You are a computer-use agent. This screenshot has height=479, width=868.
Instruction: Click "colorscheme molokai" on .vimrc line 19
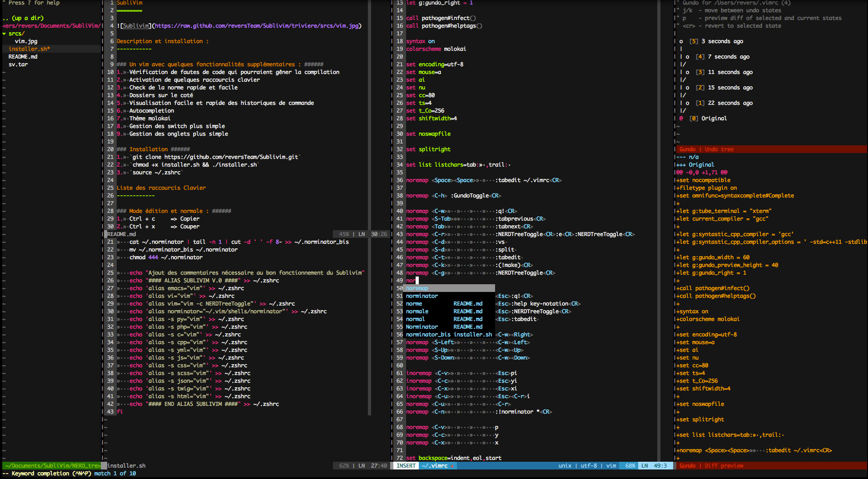pyautogui.click(x=436, y=49)
